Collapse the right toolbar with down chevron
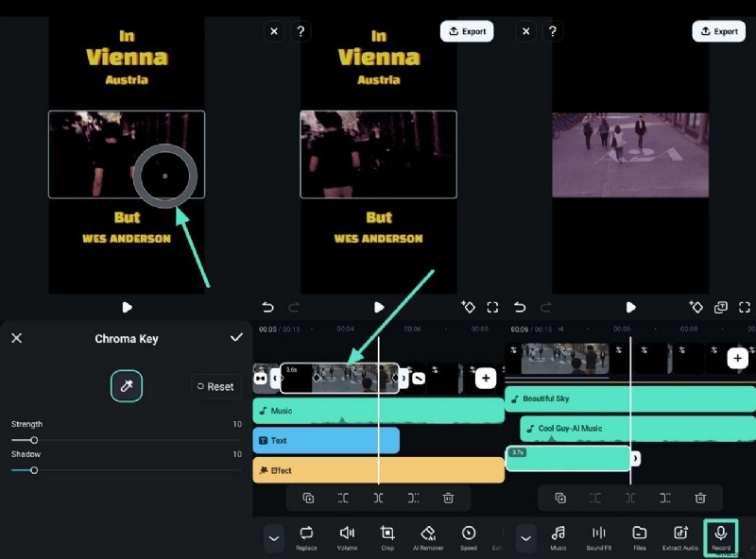 (526, 537)
